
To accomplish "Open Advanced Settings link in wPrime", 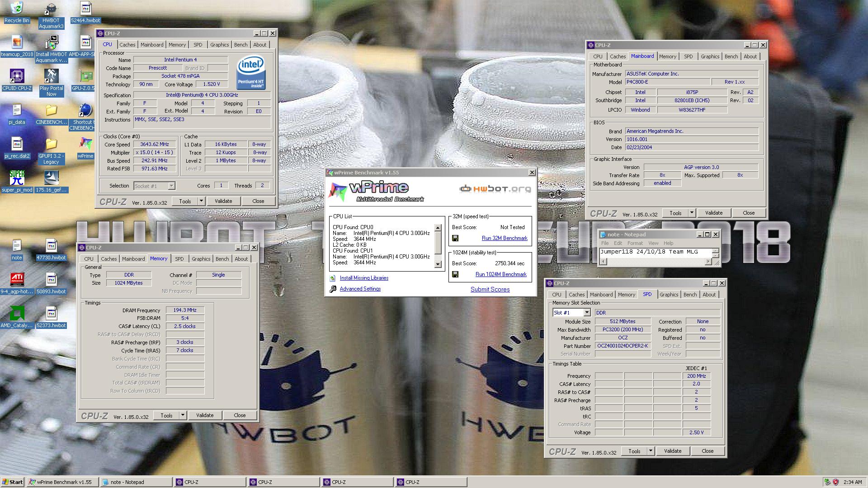I will tap(360, 289).
